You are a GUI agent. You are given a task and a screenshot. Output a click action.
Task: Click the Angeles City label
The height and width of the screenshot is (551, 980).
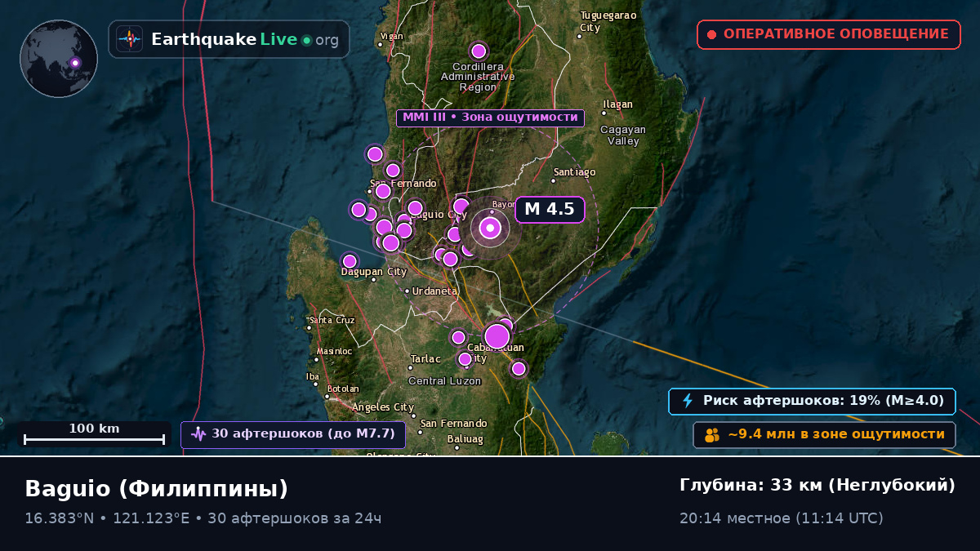[x=383, y=407]
